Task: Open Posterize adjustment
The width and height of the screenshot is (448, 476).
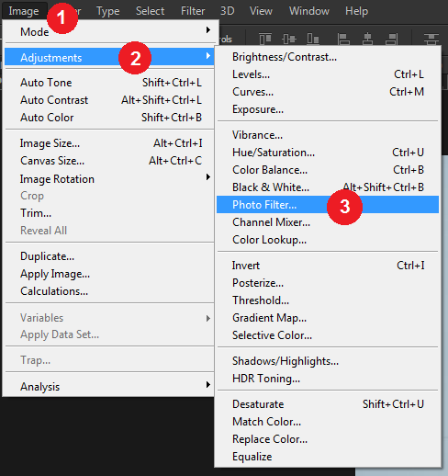Action: click(328, 283)
